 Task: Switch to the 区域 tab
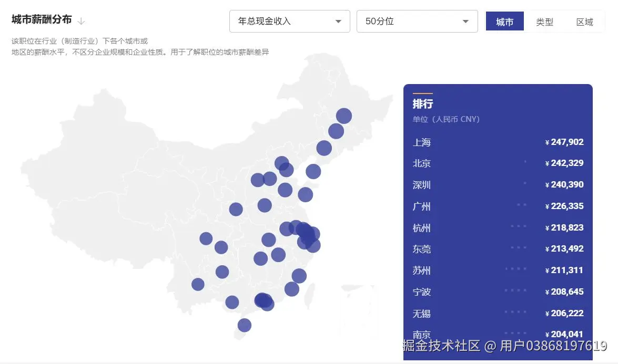584,22
